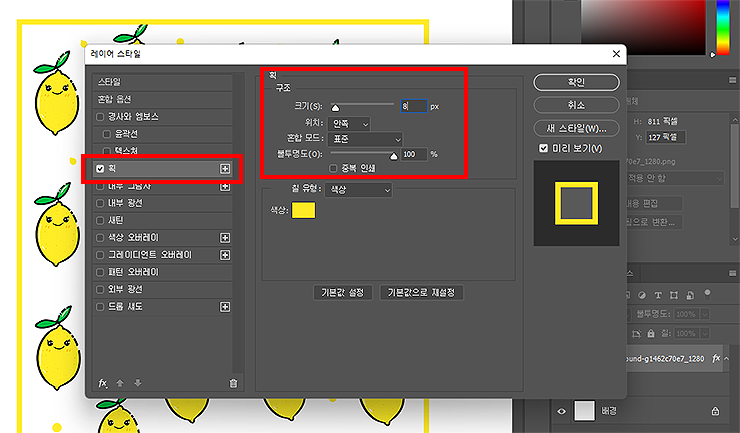The width and height of the screenshot is (740, 433).
Task: Open the 위치 dropdown set to 안쪽
Action: pos(349,124)
